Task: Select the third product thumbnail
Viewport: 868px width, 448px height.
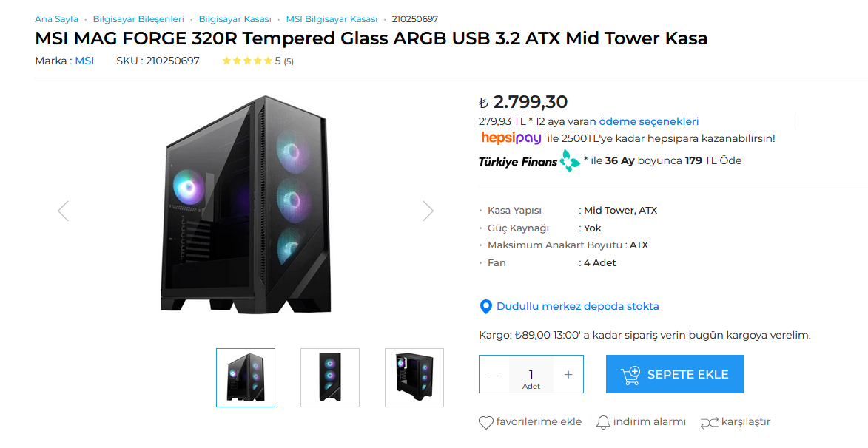Action: click(414, 378)
